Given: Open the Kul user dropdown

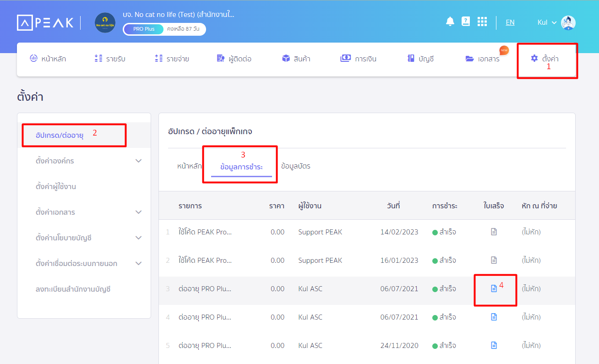Looking at the screenshot, I should point(547,22).
